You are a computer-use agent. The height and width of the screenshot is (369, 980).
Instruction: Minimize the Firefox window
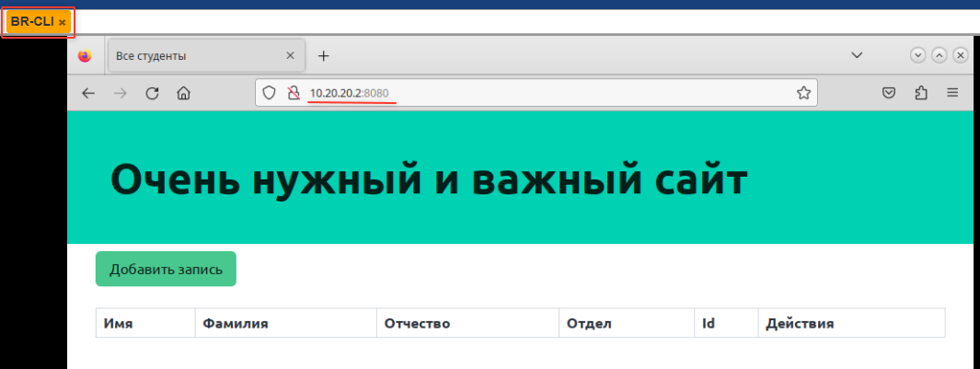tap(917, 55)
